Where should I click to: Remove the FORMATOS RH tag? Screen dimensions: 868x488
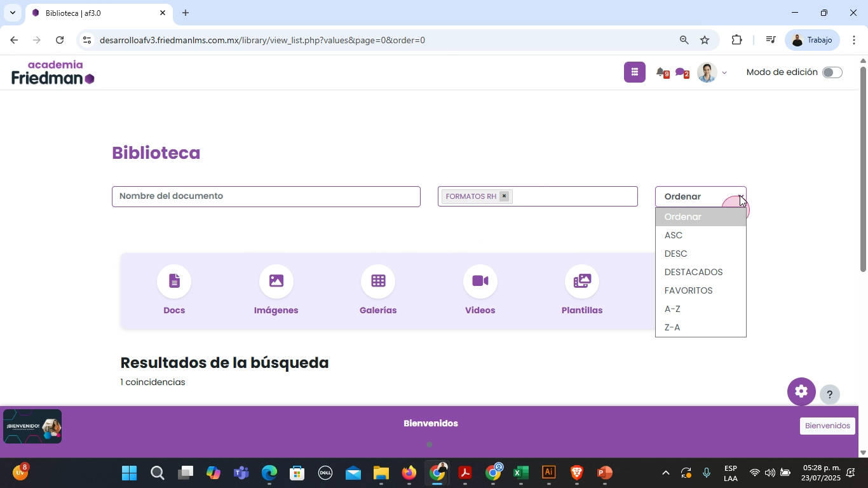[x=504, y=196]
